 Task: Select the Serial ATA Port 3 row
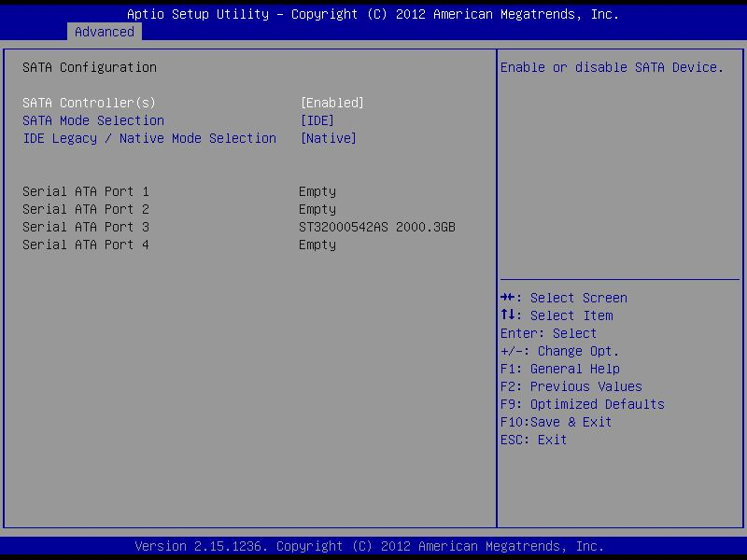tap(86, 227)
